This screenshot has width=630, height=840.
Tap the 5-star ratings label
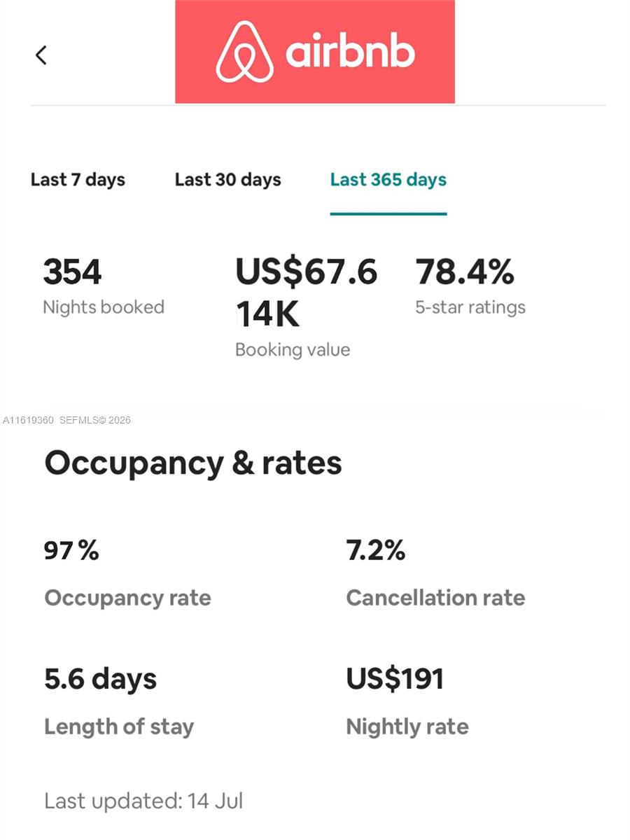tap(470, 307)
